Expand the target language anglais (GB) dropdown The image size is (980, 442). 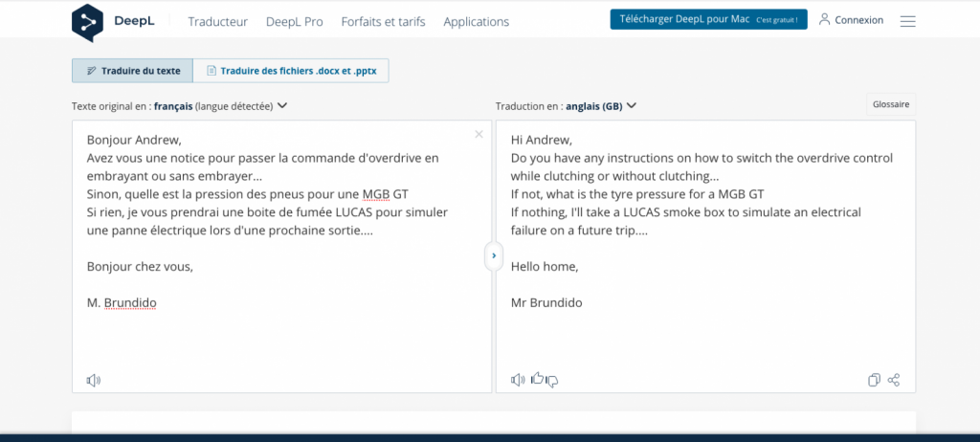click(x=632, y=105)
